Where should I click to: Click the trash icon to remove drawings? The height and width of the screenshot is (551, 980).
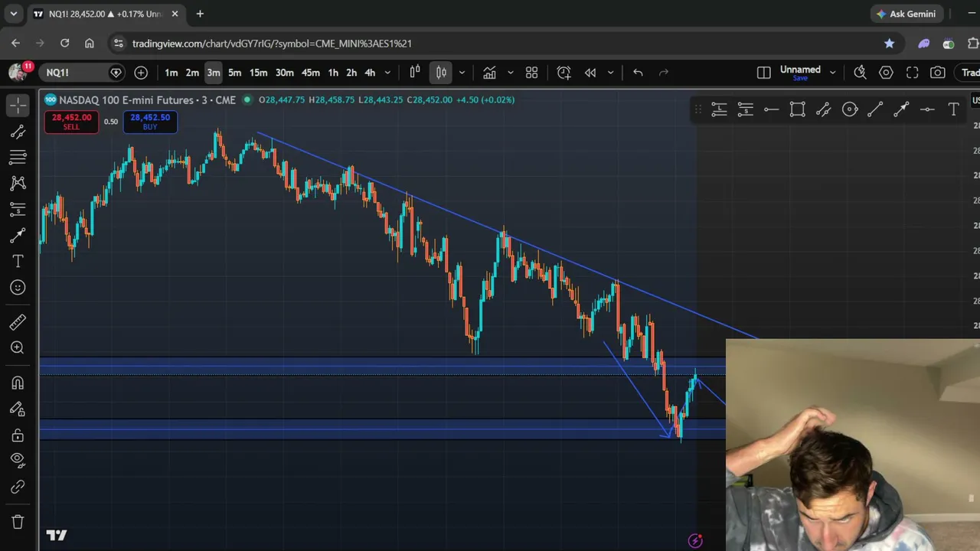click(x=18, y=522)
